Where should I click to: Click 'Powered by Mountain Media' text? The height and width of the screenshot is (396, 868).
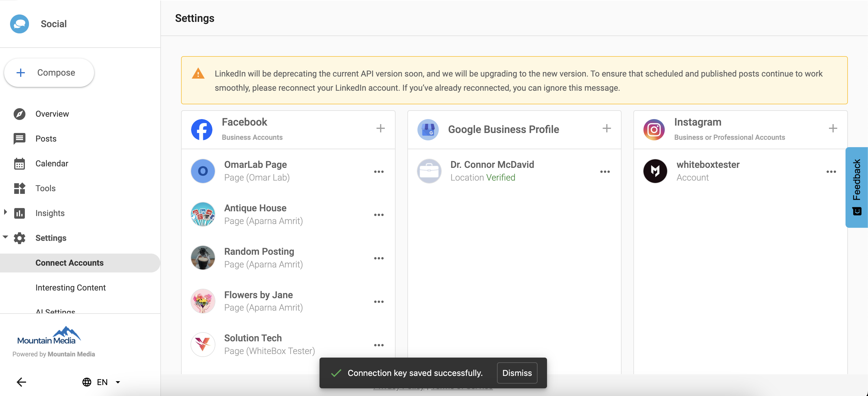[54, 354]
